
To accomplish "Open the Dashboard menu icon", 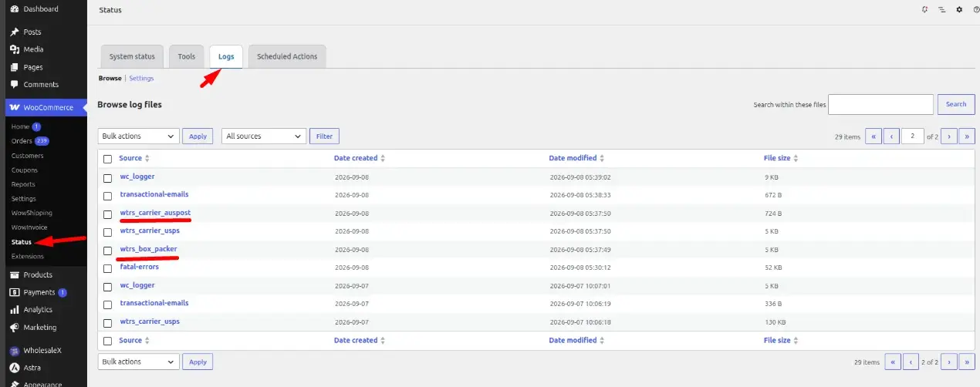I will [x=15, y=9].
